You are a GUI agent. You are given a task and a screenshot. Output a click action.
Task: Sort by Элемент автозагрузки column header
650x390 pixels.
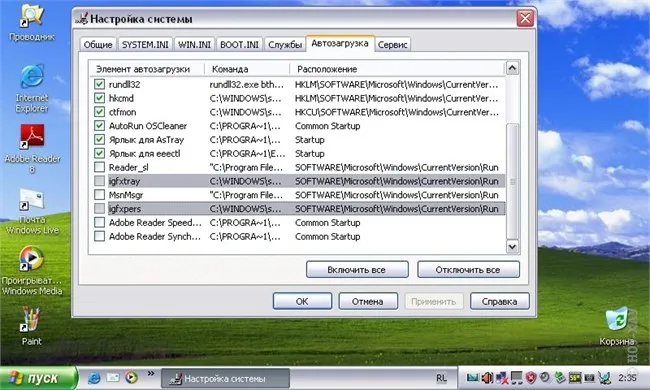pyautogui.click(x=147, y=69)
